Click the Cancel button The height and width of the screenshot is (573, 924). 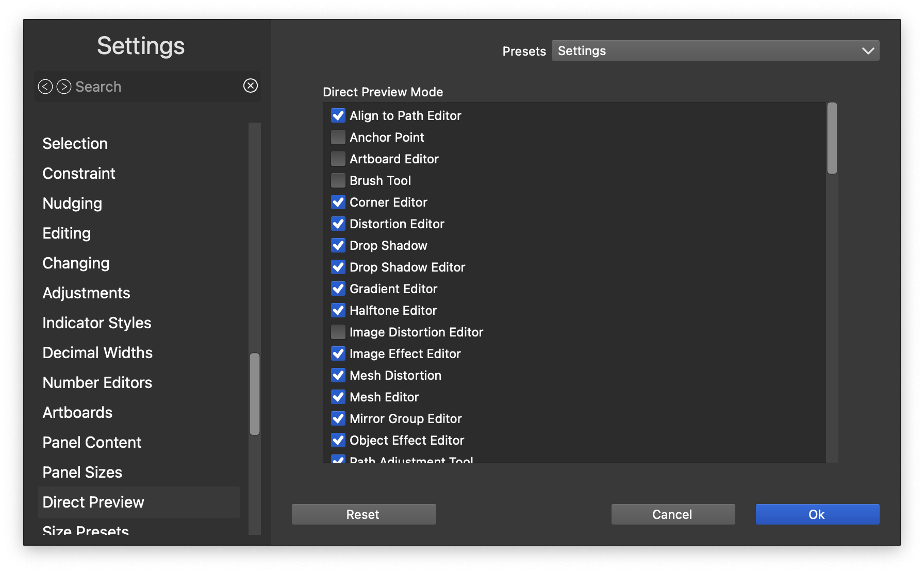673,514
